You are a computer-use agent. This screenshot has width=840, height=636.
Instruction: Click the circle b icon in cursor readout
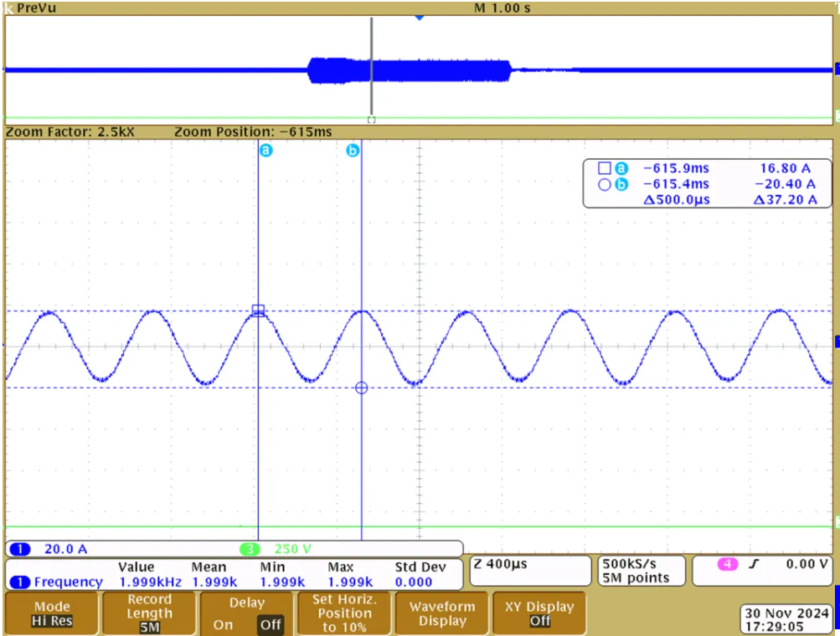pos(605,185)
